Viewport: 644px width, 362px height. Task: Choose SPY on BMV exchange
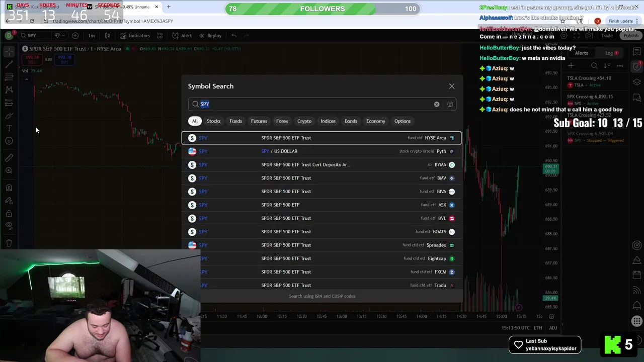point(321,178)
